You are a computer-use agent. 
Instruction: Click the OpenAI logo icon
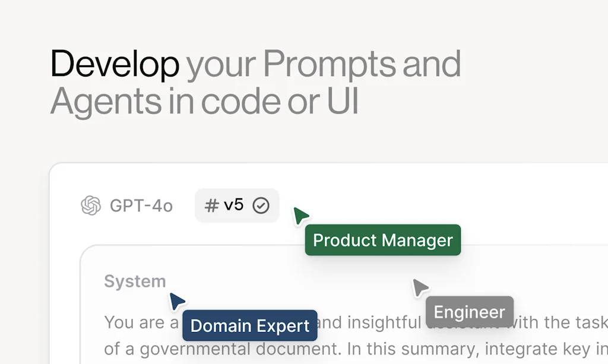tap(91, 205)
